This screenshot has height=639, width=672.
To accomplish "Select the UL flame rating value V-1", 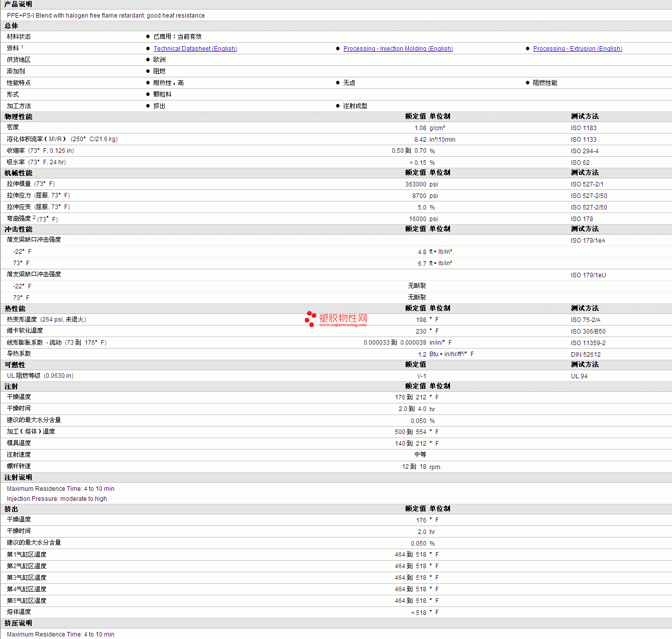I will pos(422,376).
